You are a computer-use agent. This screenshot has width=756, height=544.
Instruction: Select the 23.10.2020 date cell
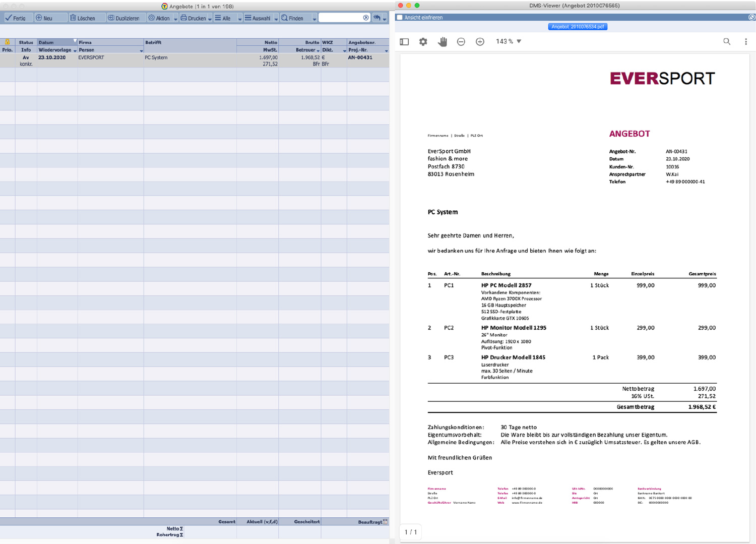point(52,57)
